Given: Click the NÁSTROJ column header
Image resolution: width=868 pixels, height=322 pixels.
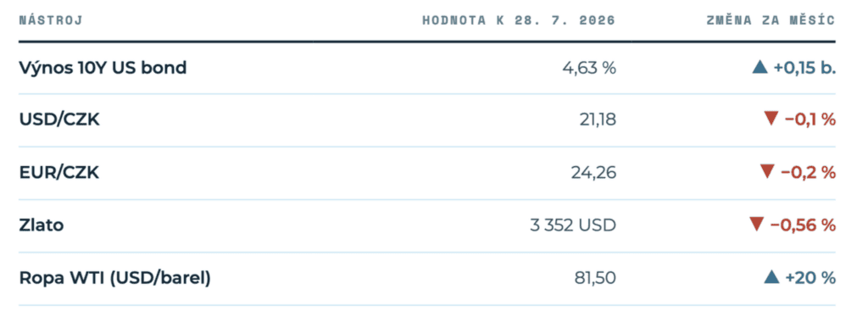Looking at the screenshot, I should [x=51, y=21].
